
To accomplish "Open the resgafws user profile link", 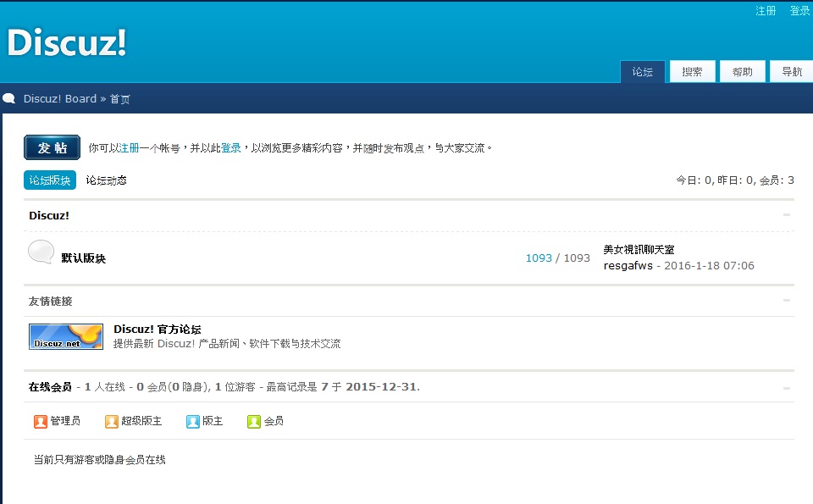I will click(x=628, y=265).
